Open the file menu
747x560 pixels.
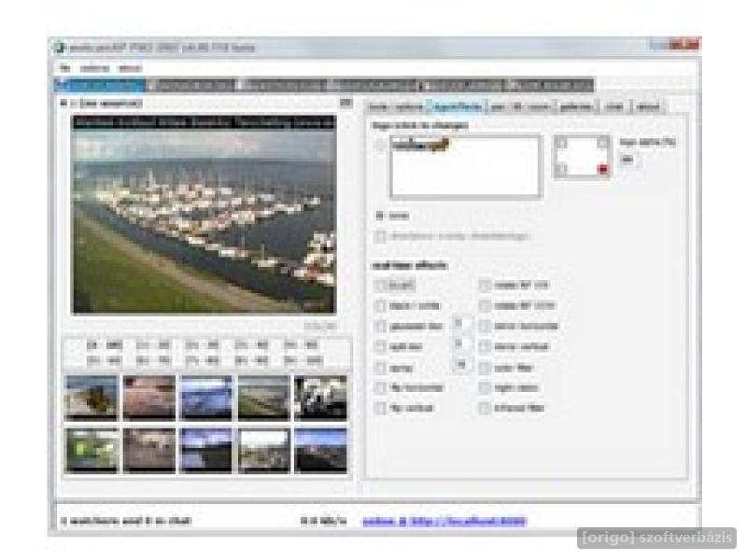(x=64, y=68)
